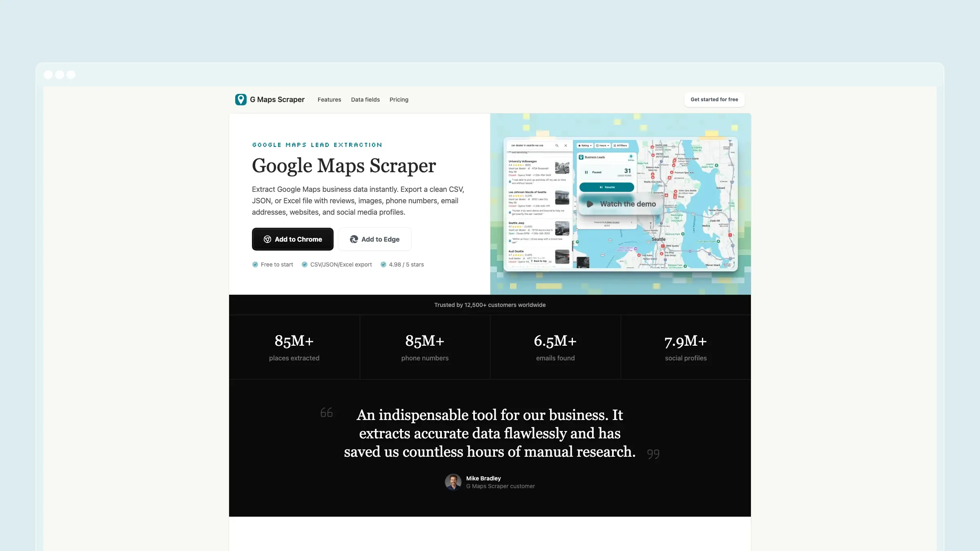Click the first window control dot

[48, 75]
